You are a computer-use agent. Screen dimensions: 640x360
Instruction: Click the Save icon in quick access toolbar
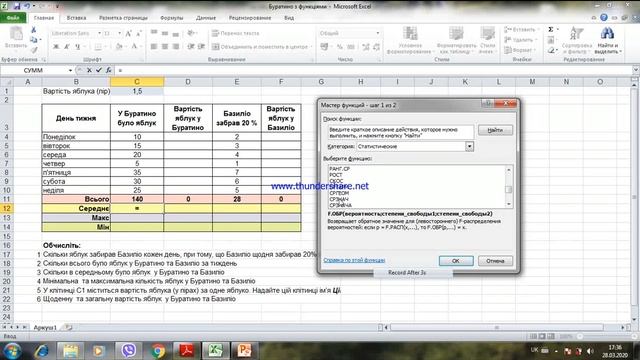pos(17,6)
